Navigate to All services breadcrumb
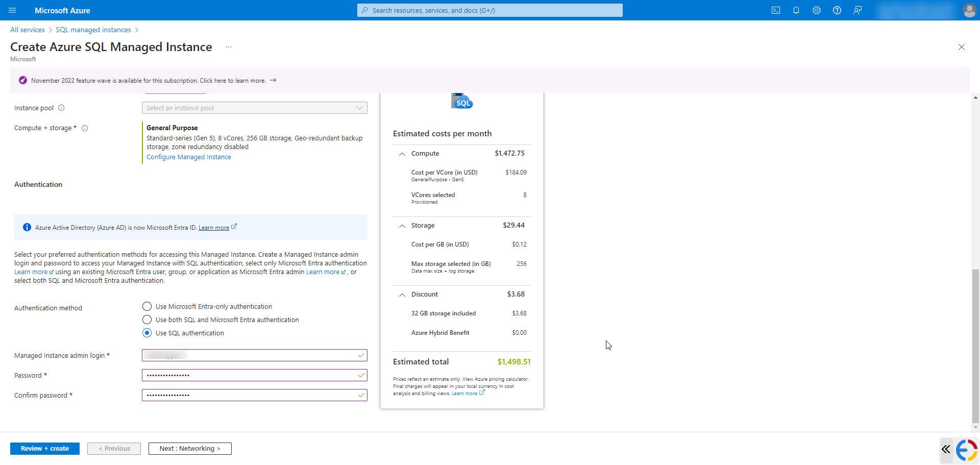Viewport: 980px width, 465px height. (x=27, y=30)
